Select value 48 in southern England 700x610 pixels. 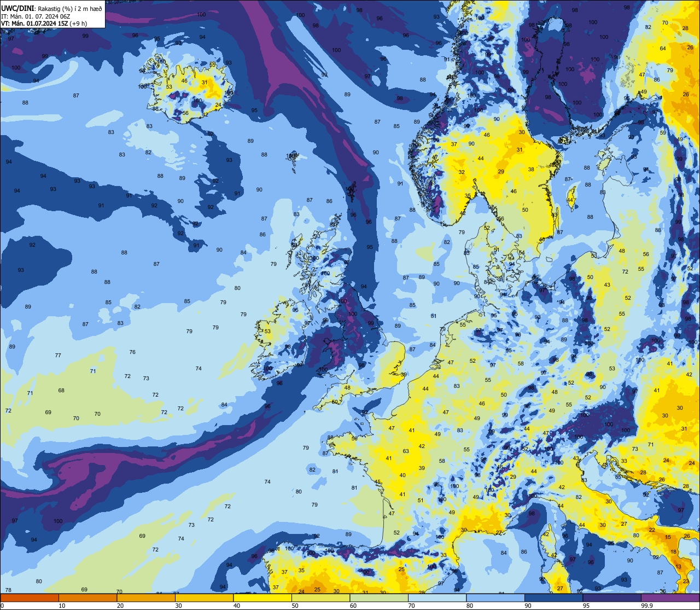(347, 387)
